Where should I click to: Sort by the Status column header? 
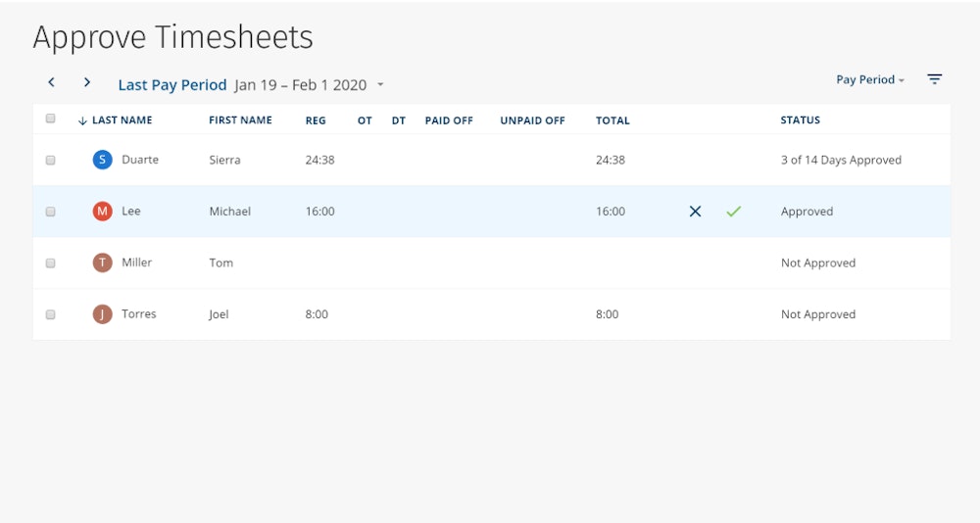tap(800, 120)
